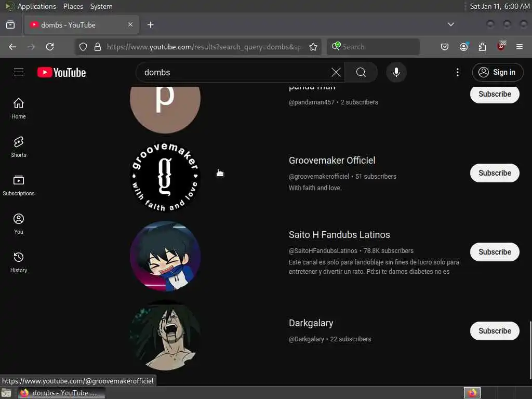Click @SaitoHFandubsLatinos handle text

323,251
